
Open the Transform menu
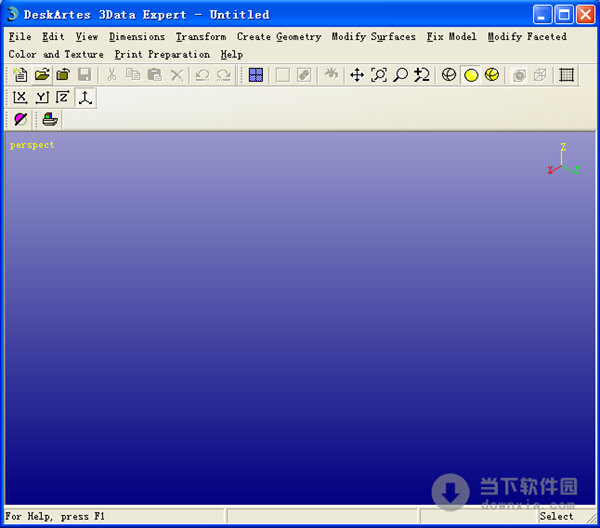click(201, 37)
